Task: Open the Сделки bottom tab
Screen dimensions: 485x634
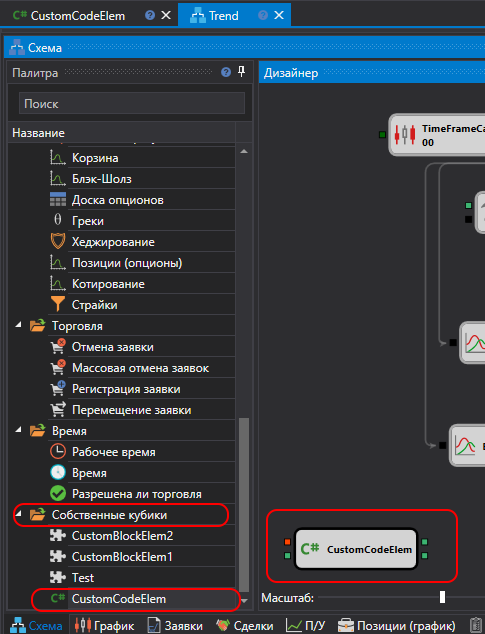Action: click(244, 626)
